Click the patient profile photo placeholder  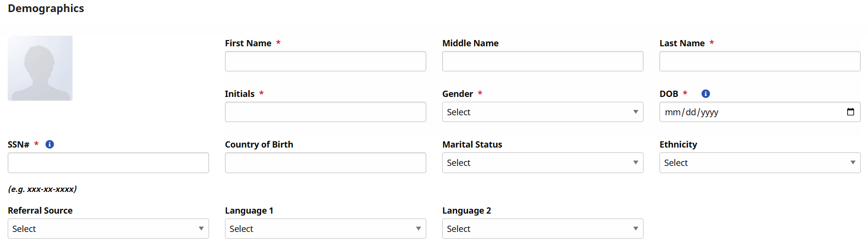[40, 68]
